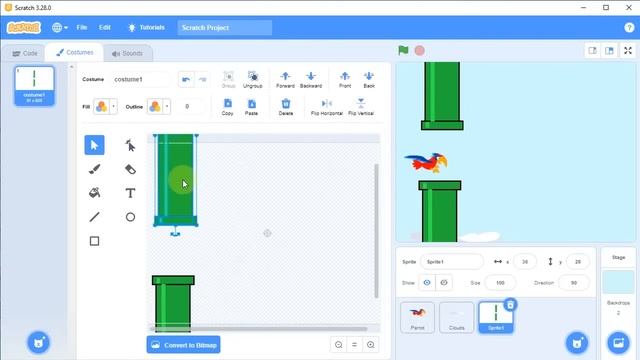Click the Choose a Costume button
Screen dimensions: 640x360
click(x=38, y=342)
